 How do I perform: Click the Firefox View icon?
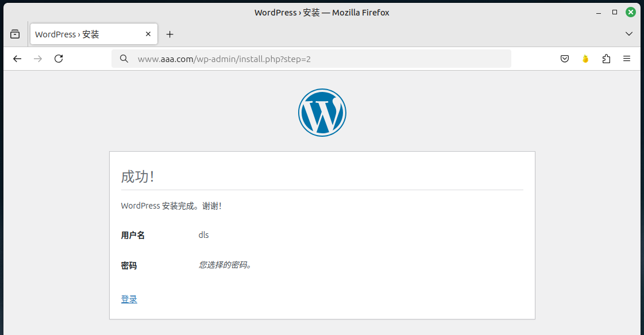point(15,34)
